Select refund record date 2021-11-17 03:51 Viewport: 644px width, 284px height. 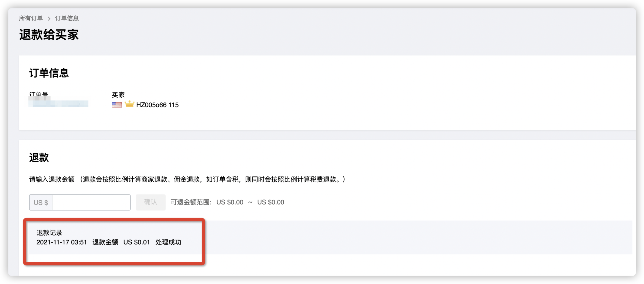click(x=61, y=242)
